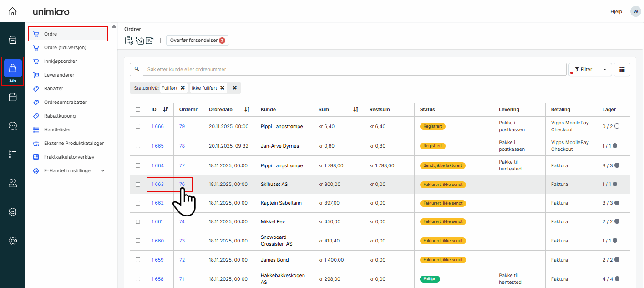Open the users icon in left sidebar

click(13, 183)
